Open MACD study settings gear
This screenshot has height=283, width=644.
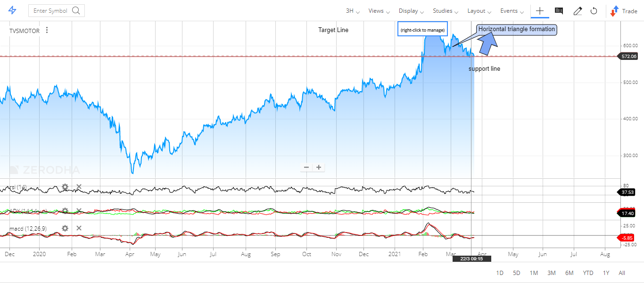point(65,228)
